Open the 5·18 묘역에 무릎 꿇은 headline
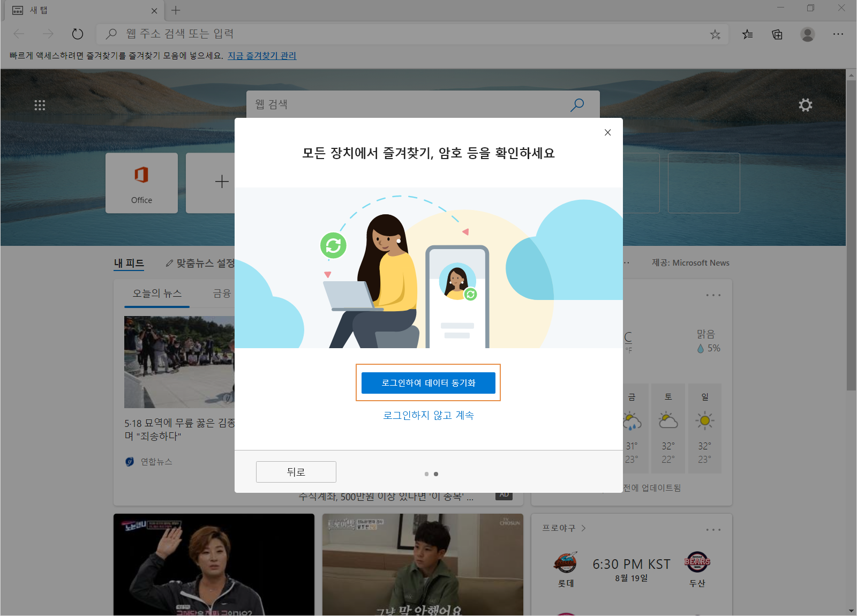This screenshot has width=857, height=616. (x=179, y=430)
